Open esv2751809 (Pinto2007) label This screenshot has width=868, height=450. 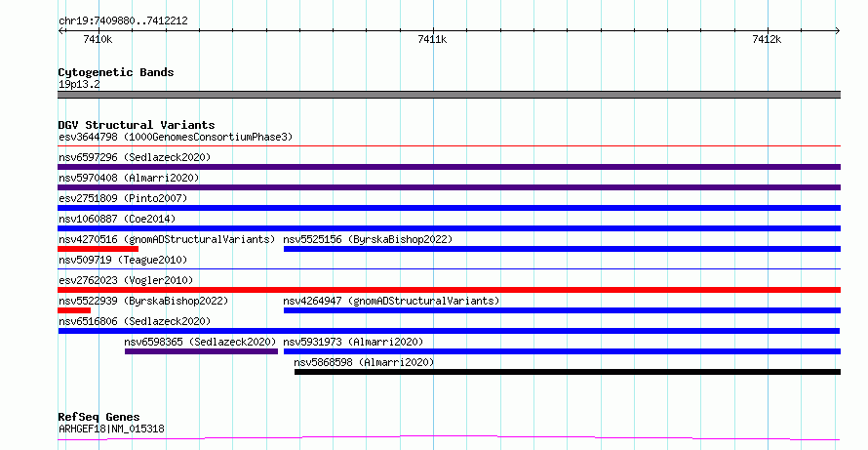click(123, 198)
